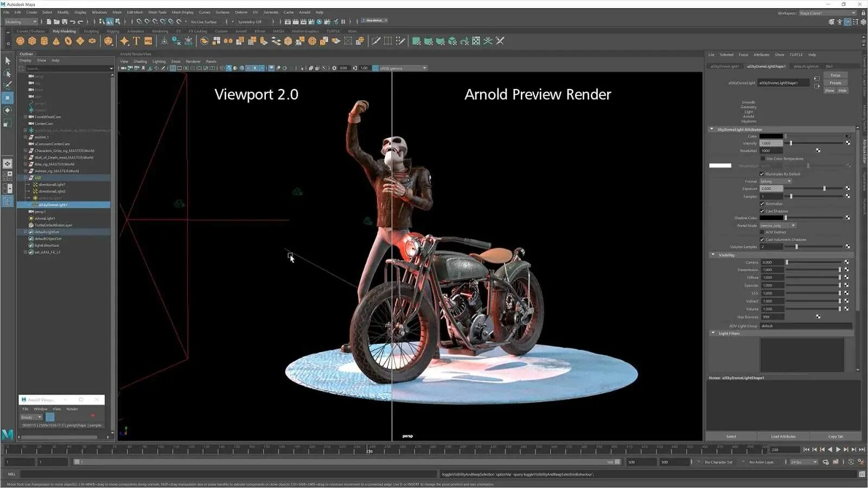Uncheck the Normalize checkbox
Viewport: 868px width, 488px height.
pos(762,204)
